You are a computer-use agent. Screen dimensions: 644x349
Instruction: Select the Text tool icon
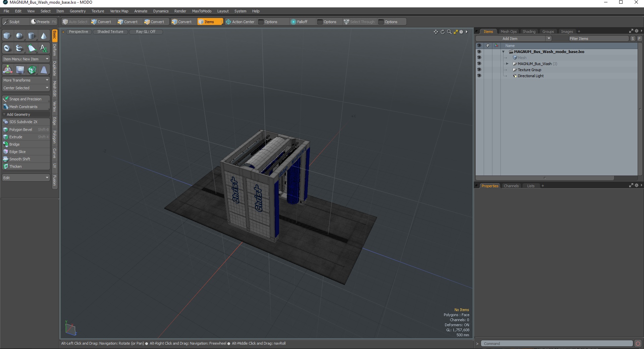tap(44, 48)
